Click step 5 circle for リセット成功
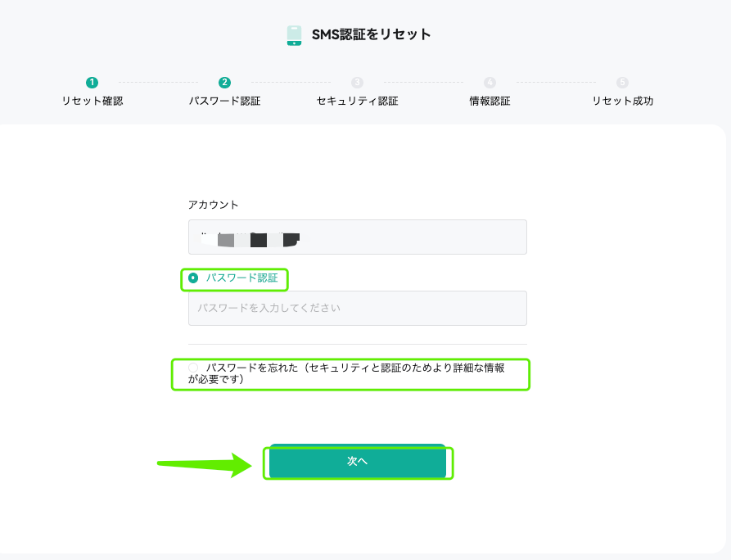Image resolution: width=731 pixels, height=560 pixels. (622, 83)
